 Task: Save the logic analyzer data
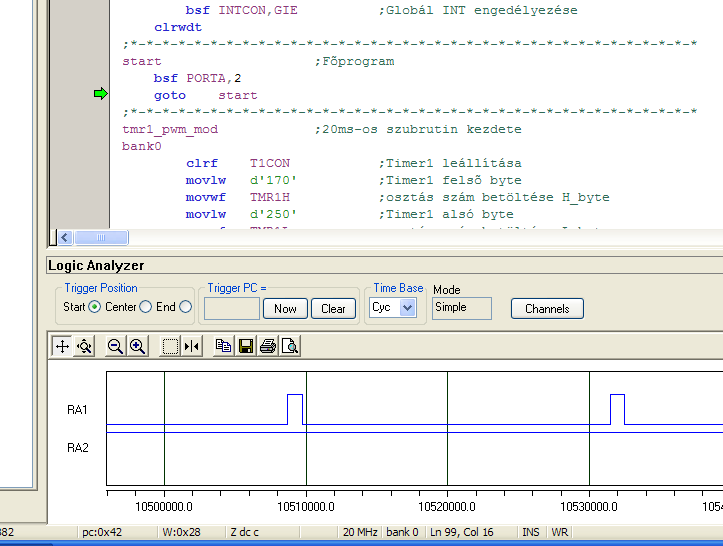246,346
